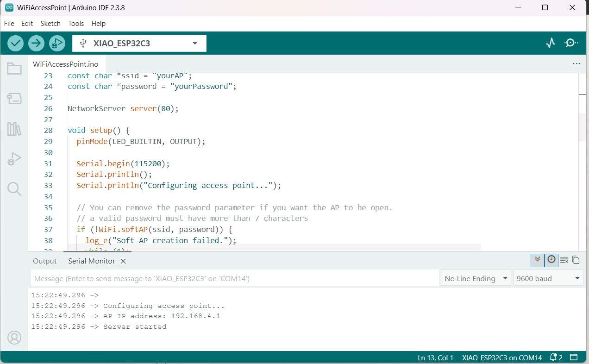Toggle timestamp display clock icon
589x364 pixels.
[551, 260]
